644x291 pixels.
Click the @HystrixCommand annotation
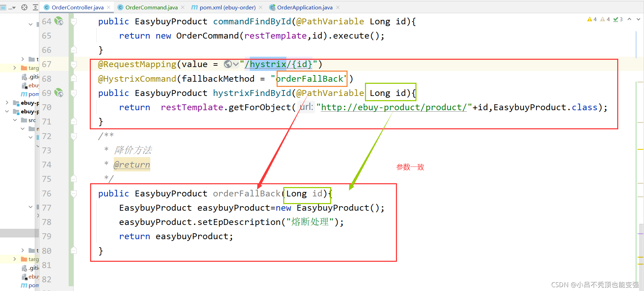(137, 79)
